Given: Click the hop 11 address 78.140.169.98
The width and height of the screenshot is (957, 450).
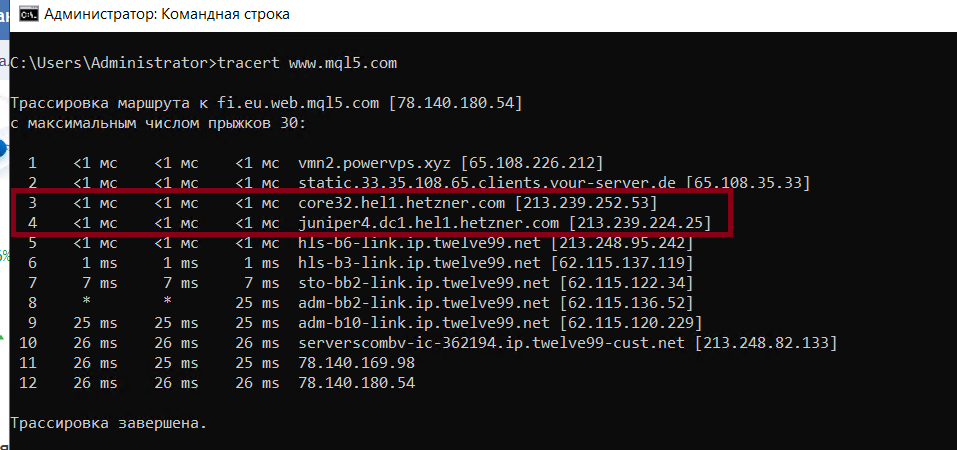Looking at the screenshot, I should 357,363.
